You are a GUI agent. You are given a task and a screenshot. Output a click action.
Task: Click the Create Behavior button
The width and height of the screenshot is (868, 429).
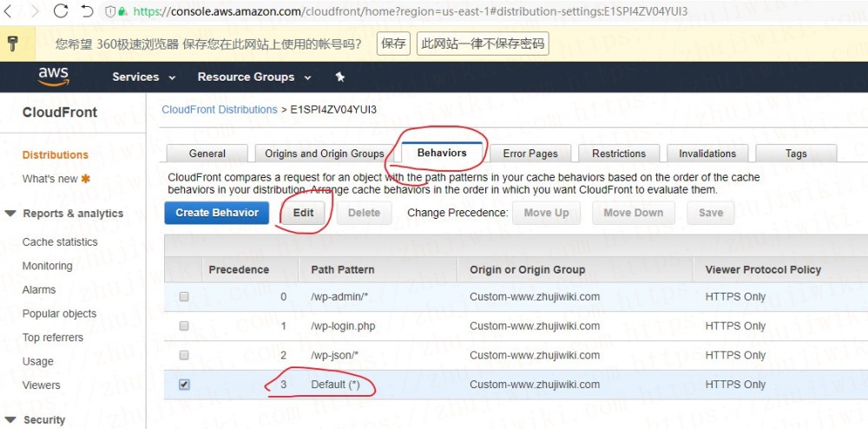coord(217,213)
